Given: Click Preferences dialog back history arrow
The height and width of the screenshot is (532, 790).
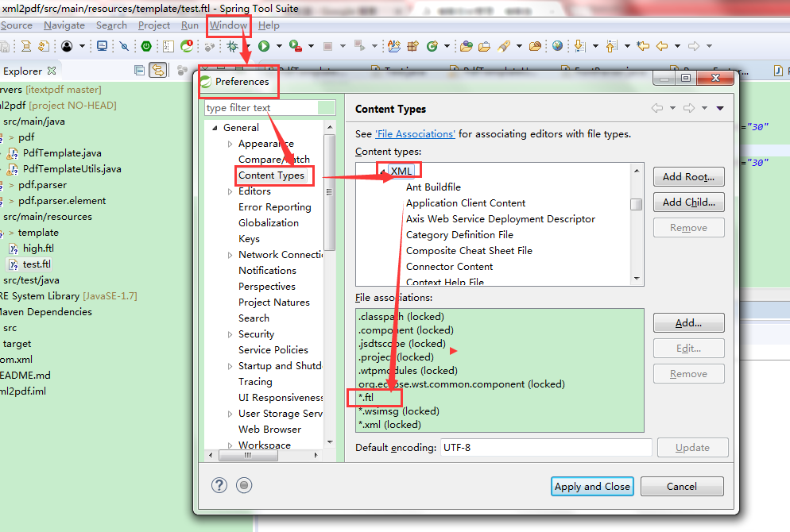Looking at the screenshot, I should [657, 108].
